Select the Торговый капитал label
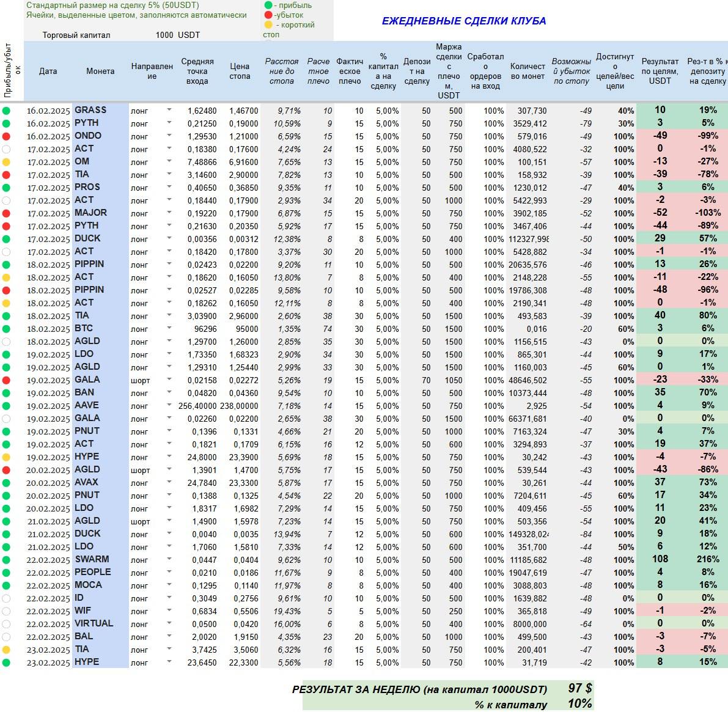 pos(76,35)
